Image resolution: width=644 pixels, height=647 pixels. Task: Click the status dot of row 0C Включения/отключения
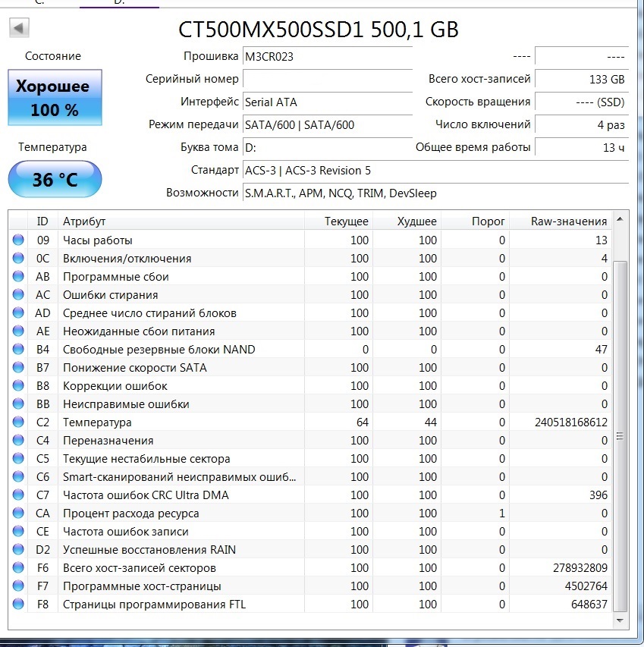point(18,258)
